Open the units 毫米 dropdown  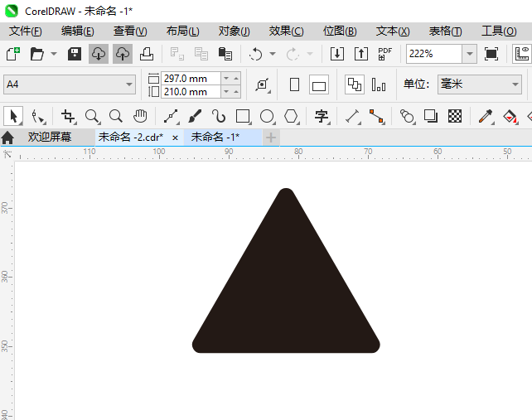pyautogui.click(x=480, y=84)
